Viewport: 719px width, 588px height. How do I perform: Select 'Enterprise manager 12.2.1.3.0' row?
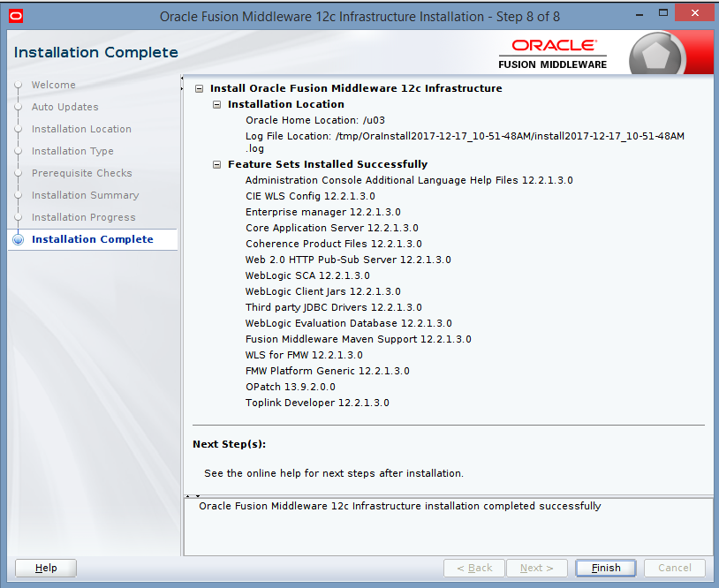click(323, 212)
